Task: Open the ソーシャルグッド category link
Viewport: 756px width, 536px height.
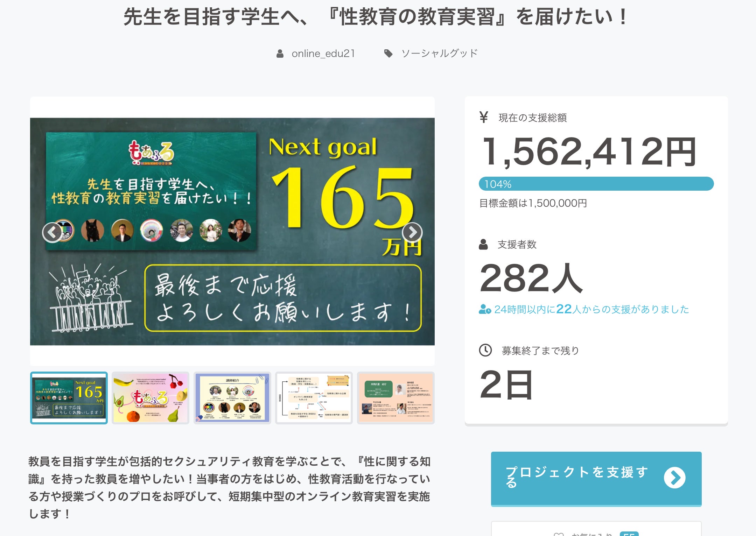Action: [439, 54]
